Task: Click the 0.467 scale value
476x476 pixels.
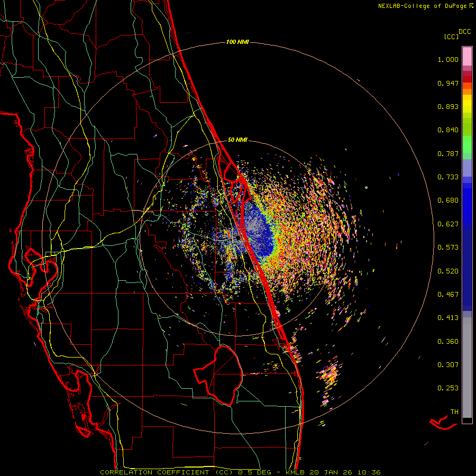Action: [448, 295]
